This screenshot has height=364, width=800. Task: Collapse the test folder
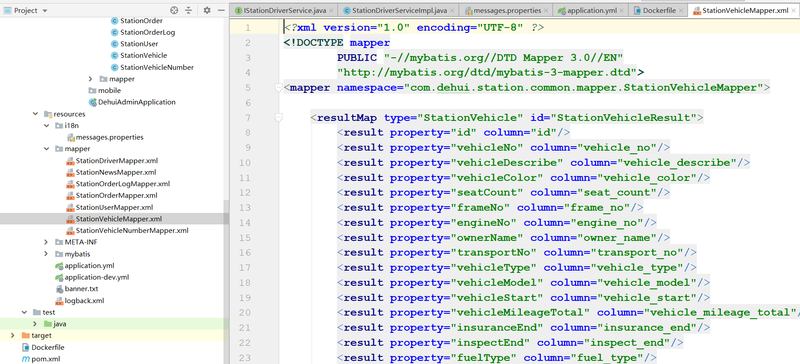coord(24,312)
